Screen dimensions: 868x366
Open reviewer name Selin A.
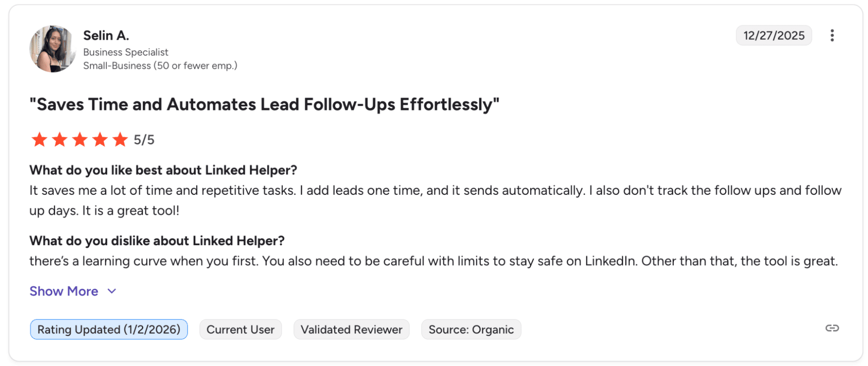pos(106,35)
